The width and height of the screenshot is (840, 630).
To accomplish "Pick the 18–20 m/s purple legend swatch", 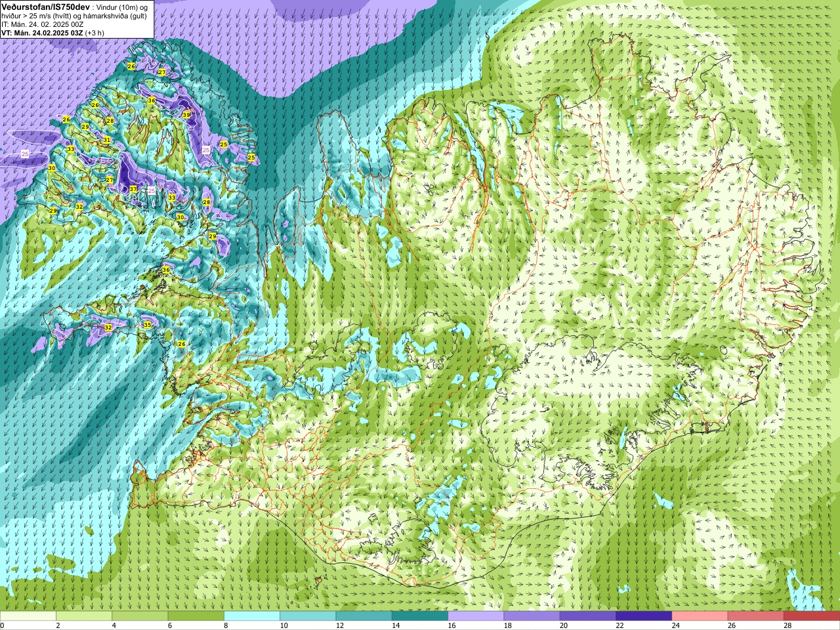I will coord(532,616).
